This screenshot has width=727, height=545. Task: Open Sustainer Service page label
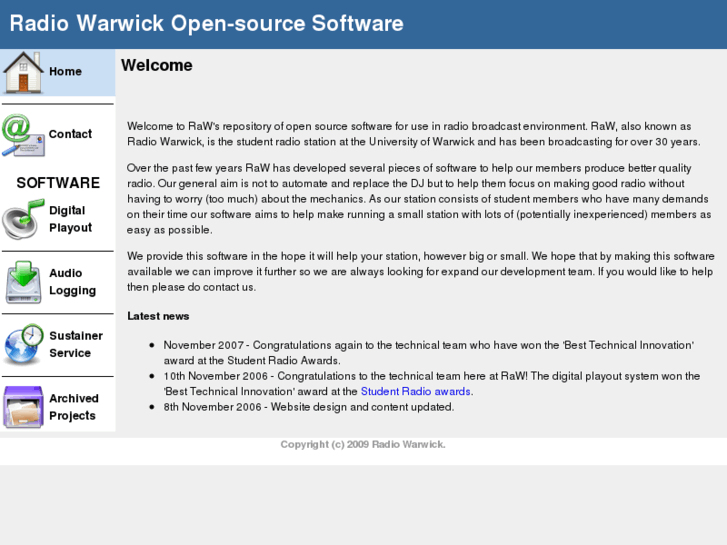click(x=76, y=344)
